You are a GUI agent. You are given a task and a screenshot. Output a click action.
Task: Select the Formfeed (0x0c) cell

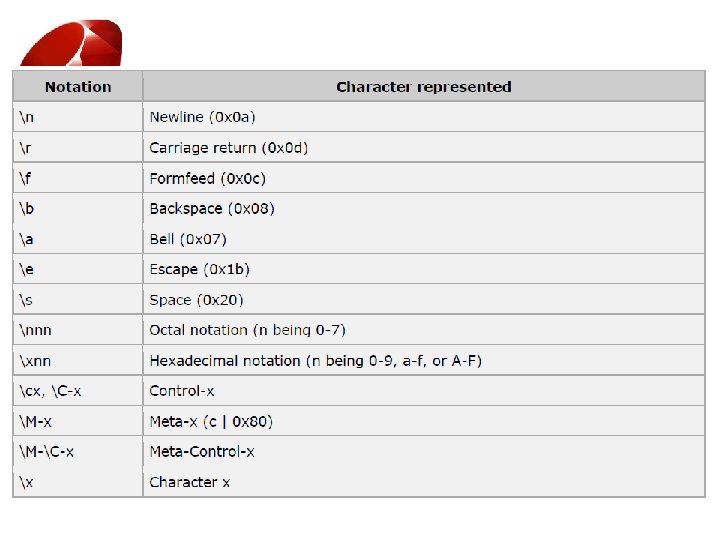click(423, 178)
